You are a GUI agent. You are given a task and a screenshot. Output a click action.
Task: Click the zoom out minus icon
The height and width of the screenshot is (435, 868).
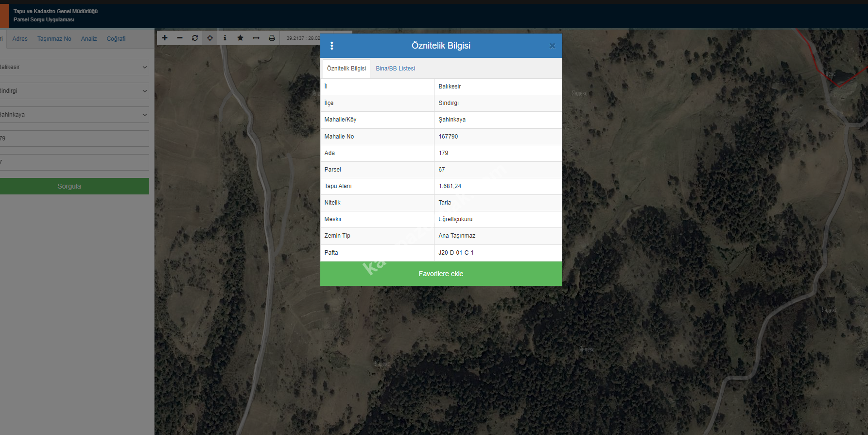pos(180,38)
